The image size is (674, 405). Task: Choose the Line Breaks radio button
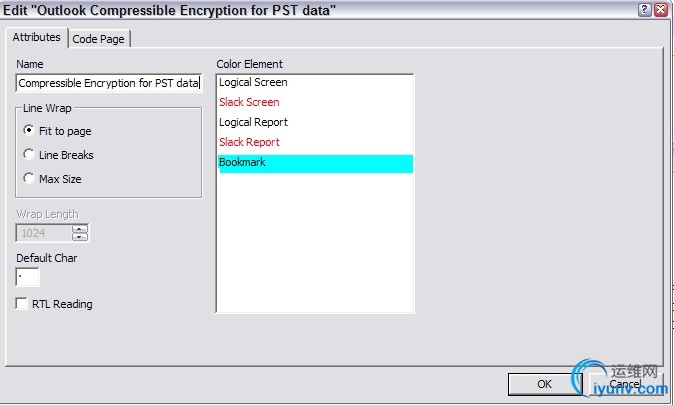pos(28,155)
